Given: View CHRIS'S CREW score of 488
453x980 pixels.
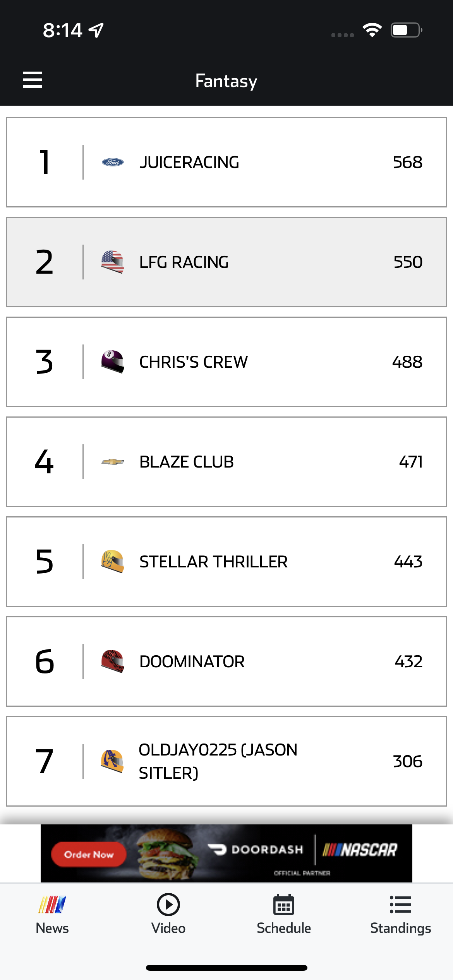Looking at the screenshot, I should coord(407,362).
